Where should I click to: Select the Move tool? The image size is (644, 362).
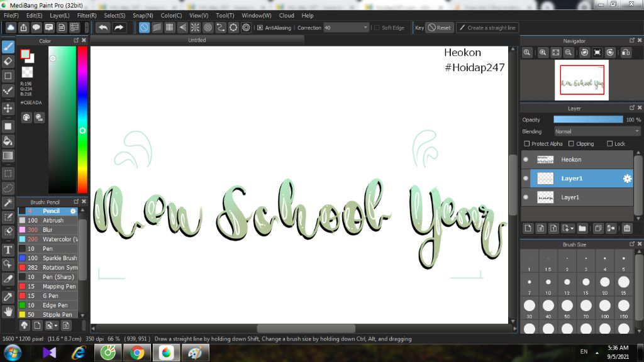[x=8, y=108]
